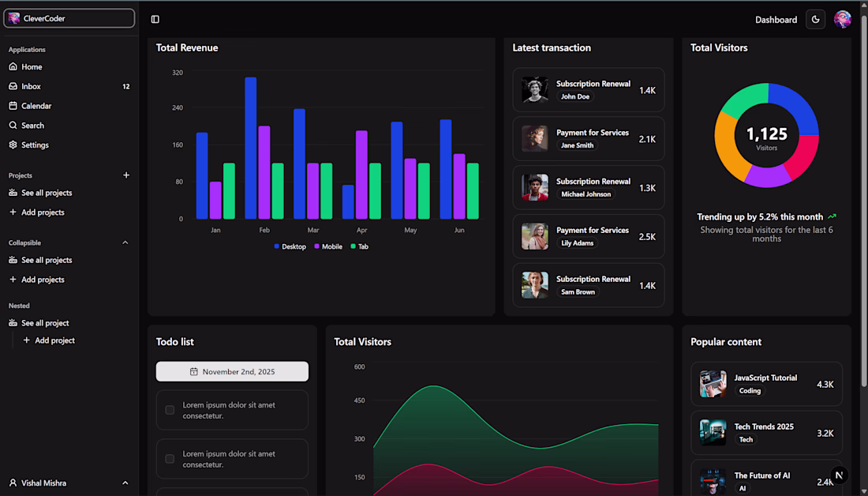Toggle the sidebar panel icon

[155, 20]
